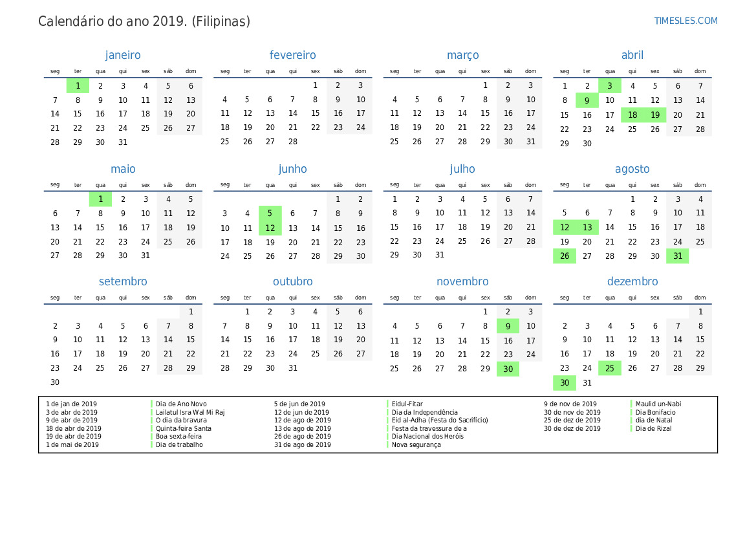756x535 pixels.
Task: Select the 'Dia Bonifacio' holiday label
Action: [x=655, y=412]
